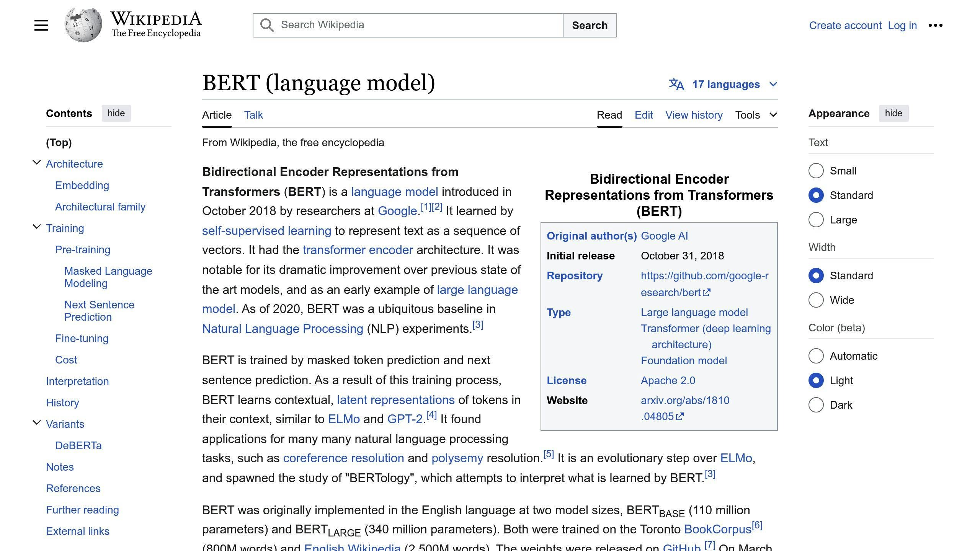The image size is (980, 551).
Task: Select Dark color mode
Action: 816,405
